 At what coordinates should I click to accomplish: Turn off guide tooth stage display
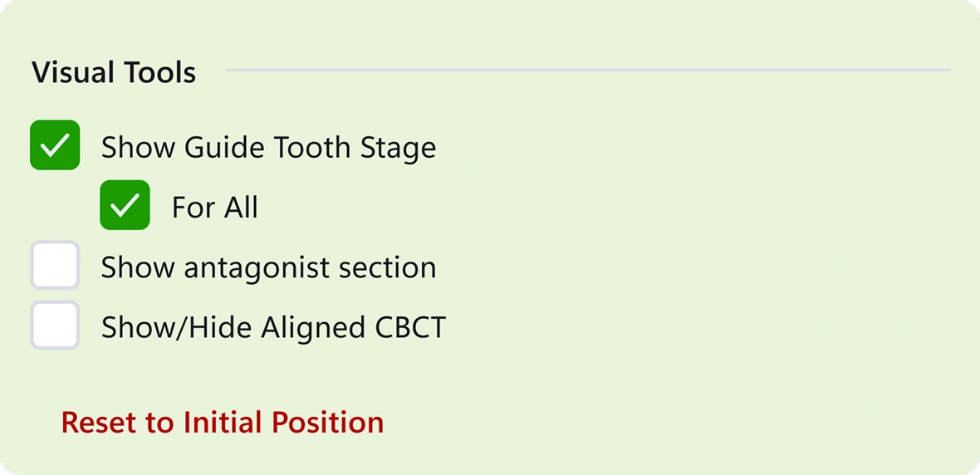(55, 145)
